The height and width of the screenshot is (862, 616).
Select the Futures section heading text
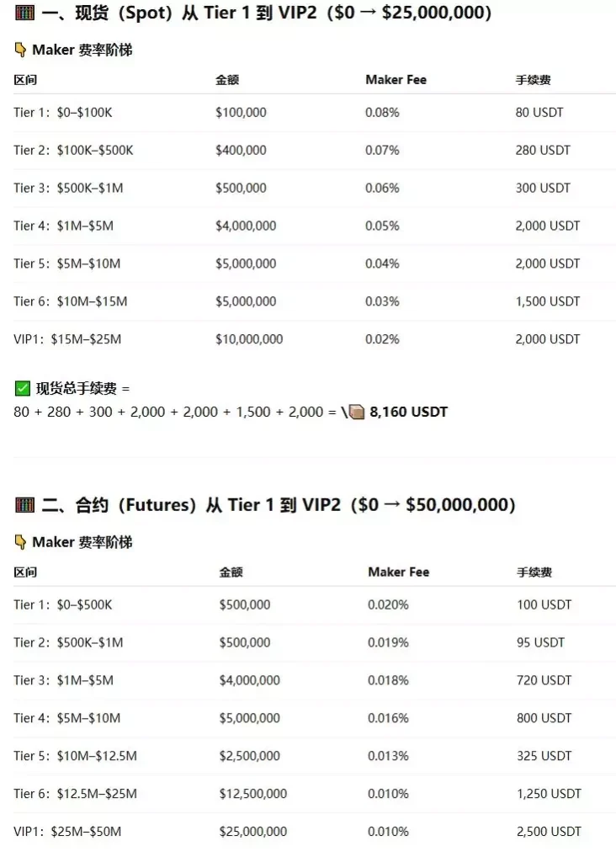(x=278, y=505)
